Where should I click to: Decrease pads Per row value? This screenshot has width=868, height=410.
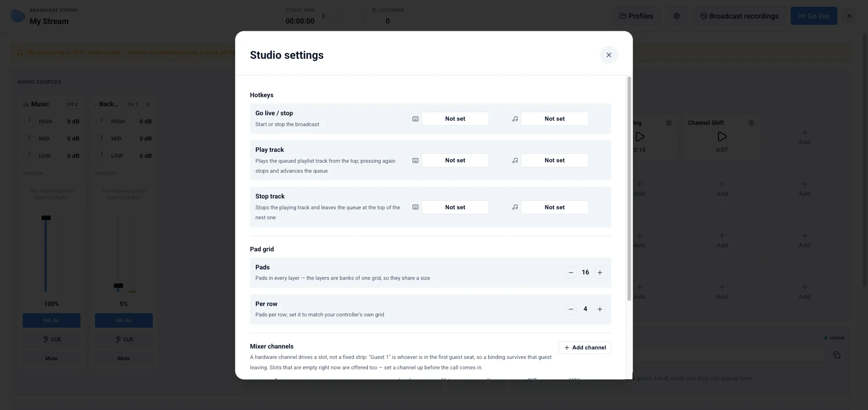571,309
